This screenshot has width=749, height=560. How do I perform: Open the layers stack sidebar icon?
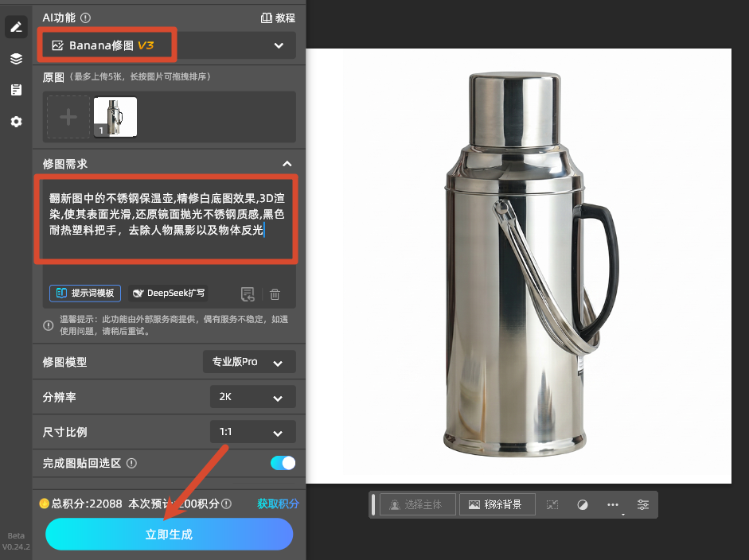(x=16, y=58)
